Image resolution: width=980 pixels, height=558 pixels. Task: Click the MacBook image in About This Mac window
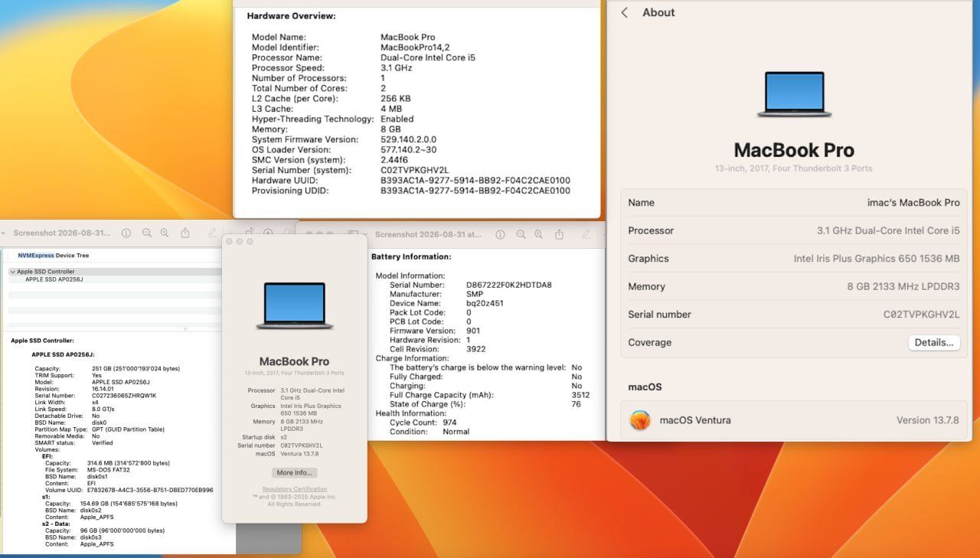(x=295, y=306)
